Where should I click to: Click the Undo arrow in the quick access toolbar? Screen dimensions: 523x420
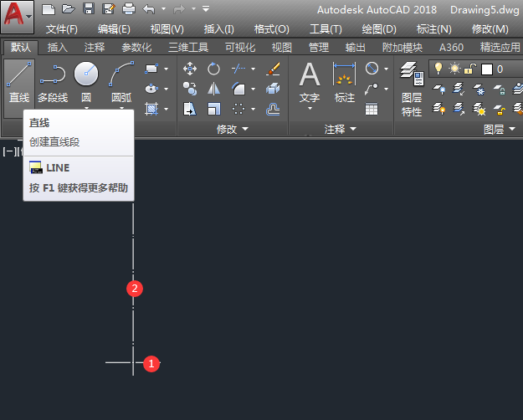pos(149,9)
